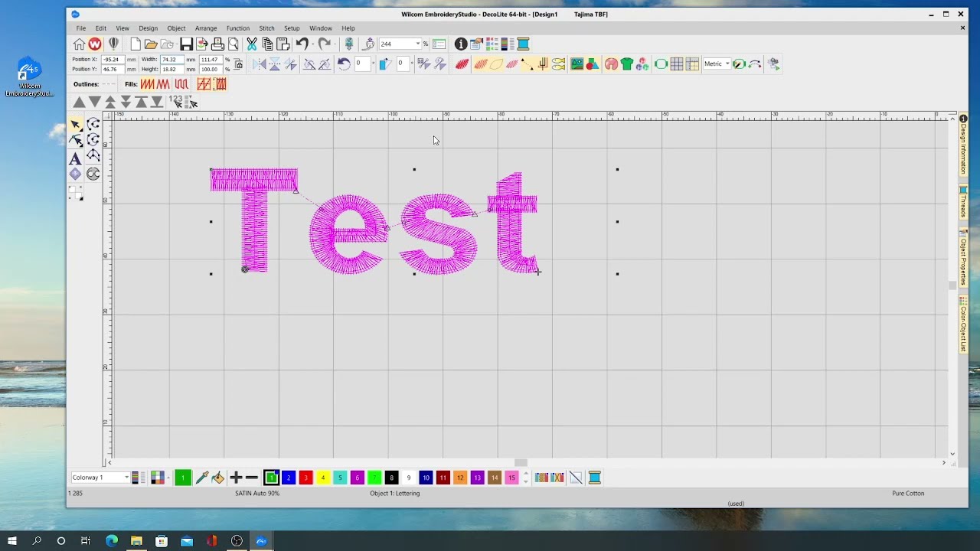
Task: Open the Design menu
Action: tap(149, 28)
